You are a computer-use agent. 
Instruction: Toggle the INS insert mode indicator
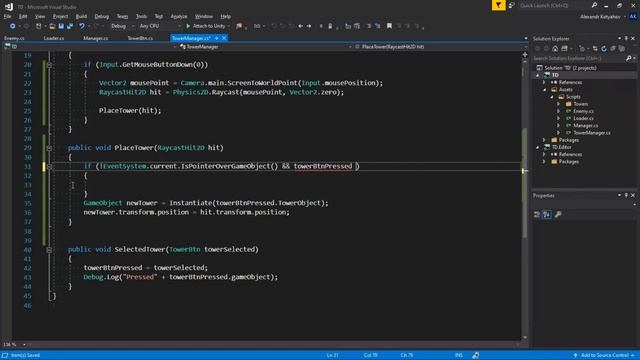coord(459,355)
